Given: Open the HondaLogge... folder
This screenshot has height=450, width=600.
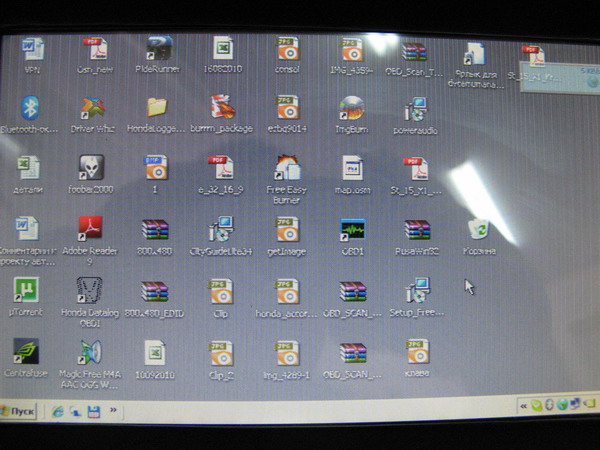Looking at the screenshot, I should coord(157,107).
